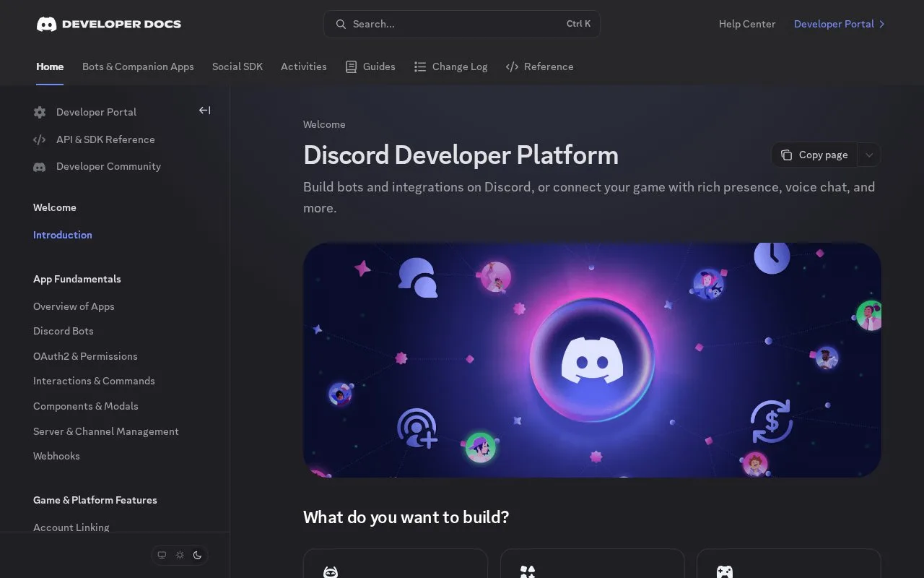This screenshot has width=924, height=578.
Task: Click the Game & Platform Features heading
Action: [x=95, y=500]
